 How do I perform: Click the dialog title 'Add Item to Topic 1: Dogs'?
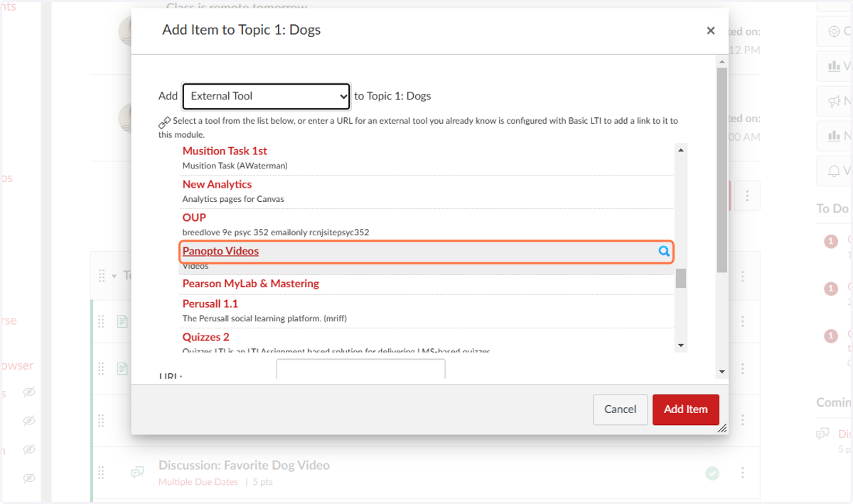242,30
